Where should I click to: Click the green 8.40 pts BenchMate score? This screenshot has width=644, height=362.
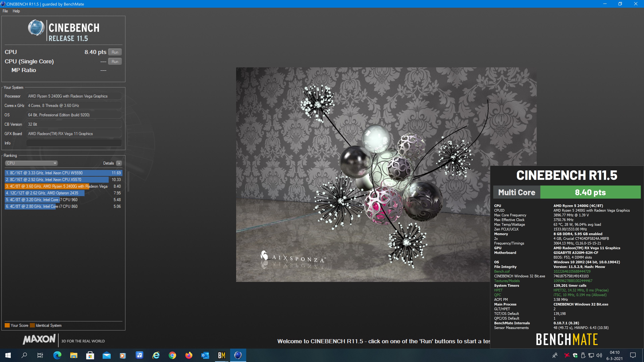tap(590, 192)
